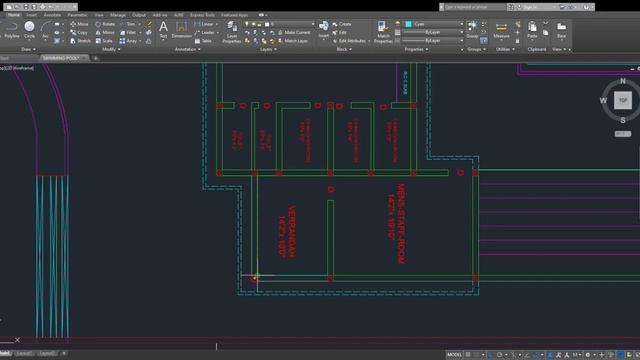
Task: Open the Parametric ribbon tab
Action: point(78,15)
